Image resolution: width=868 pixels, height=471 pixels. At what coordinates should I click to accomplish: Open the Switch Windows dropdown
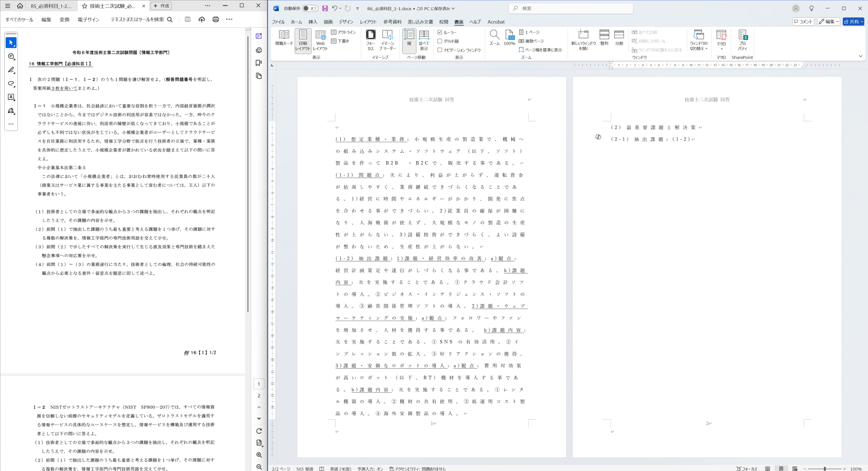pos(699,40)
